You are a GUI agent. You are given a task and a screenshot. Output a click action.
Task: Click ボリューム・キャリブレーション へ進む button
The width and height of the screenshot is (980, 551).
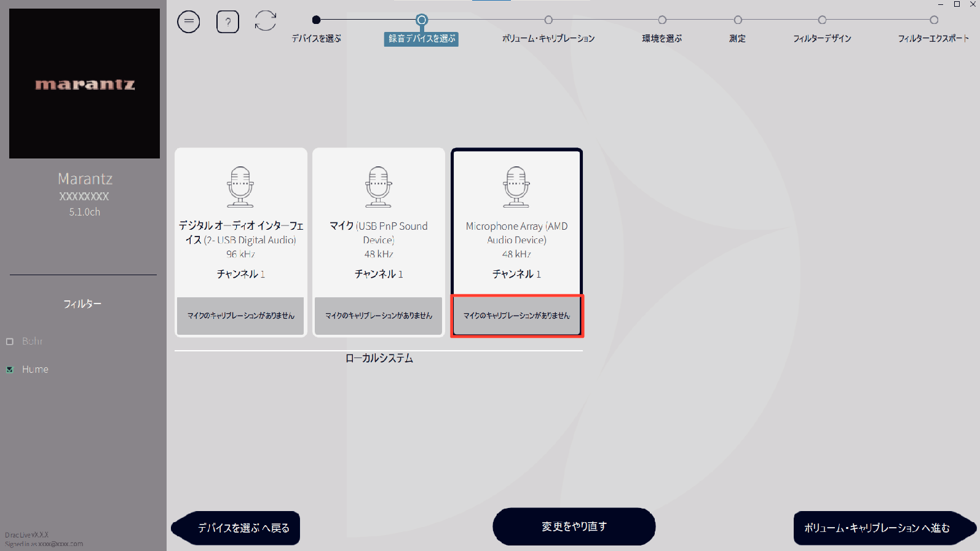coord(885,528)
